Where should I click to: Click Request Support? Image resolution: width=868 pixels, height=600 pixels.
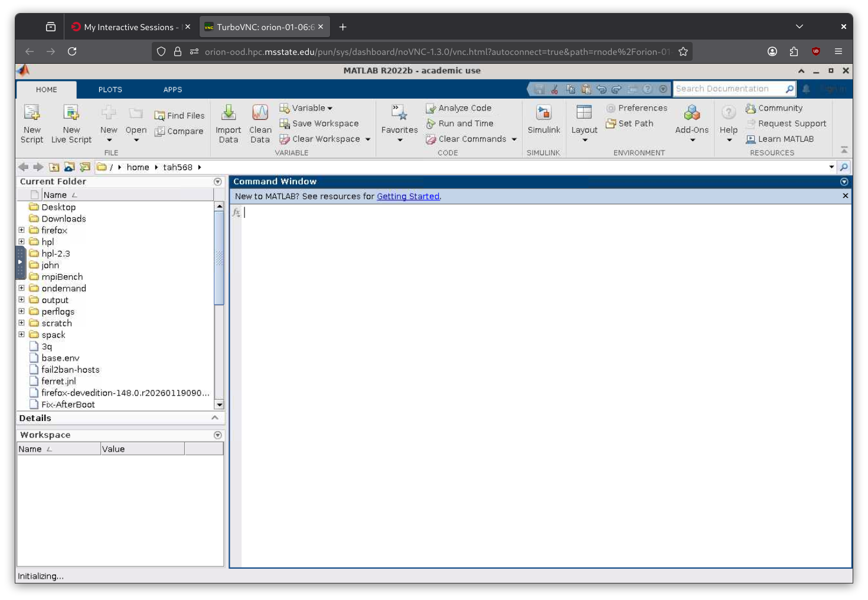pos(786,123)
